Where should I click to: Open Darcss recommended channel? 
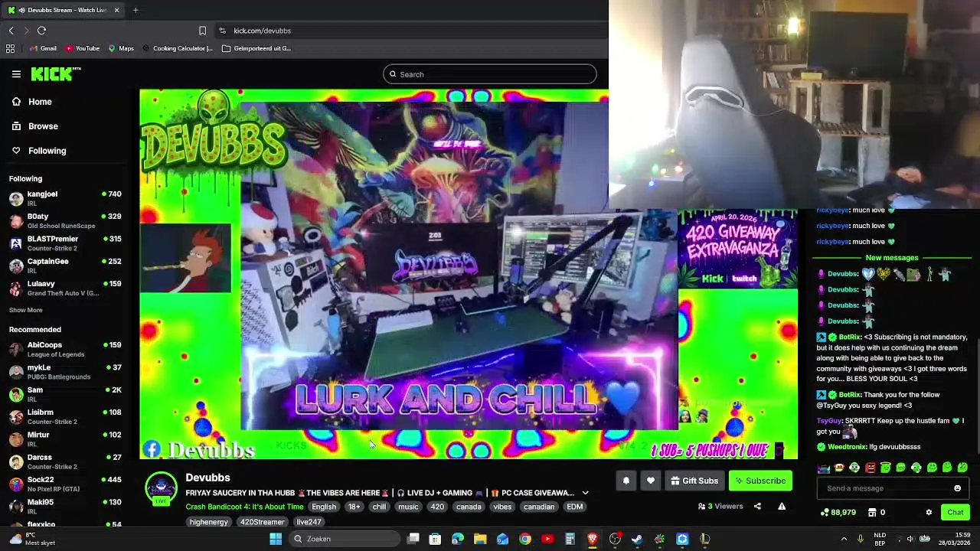65,461
